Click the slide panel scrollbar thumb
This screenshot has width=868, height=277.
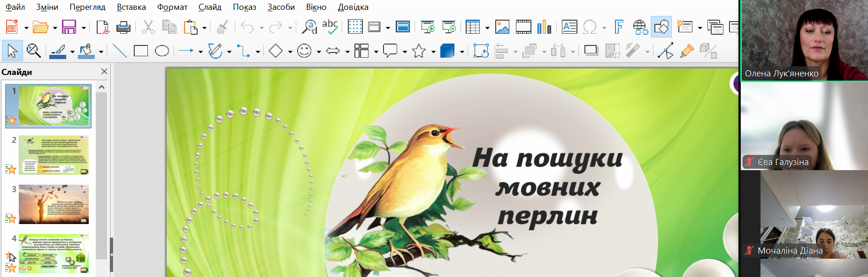[x=101, y=176]
